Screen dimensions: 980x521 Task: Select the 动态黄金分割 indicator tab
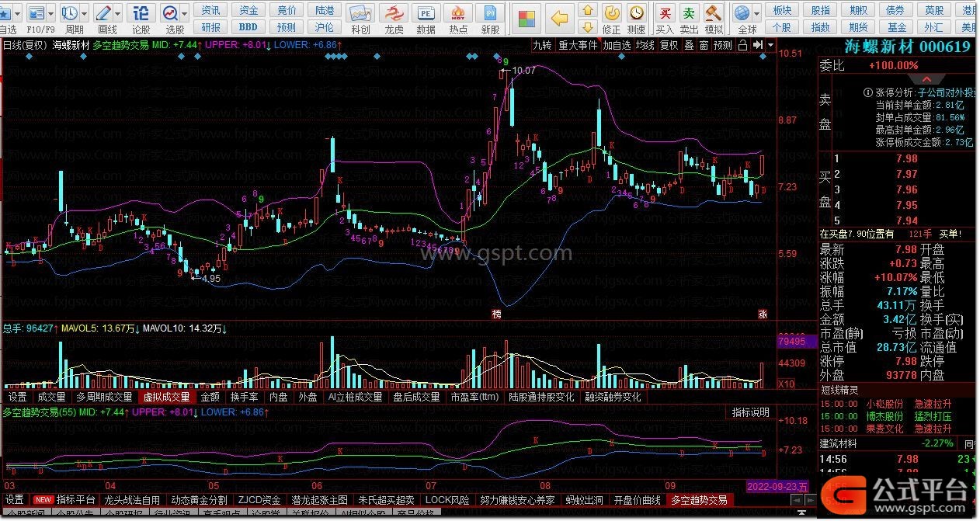tap(200, 500)
